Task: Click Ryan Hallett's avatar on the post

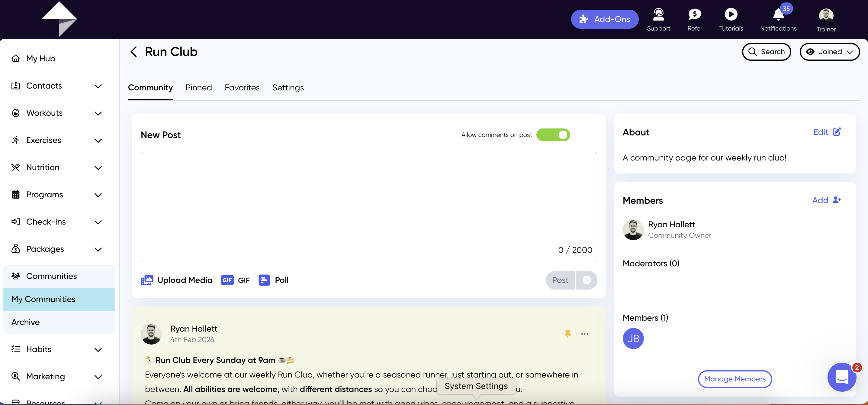Action: pos(151,334)
